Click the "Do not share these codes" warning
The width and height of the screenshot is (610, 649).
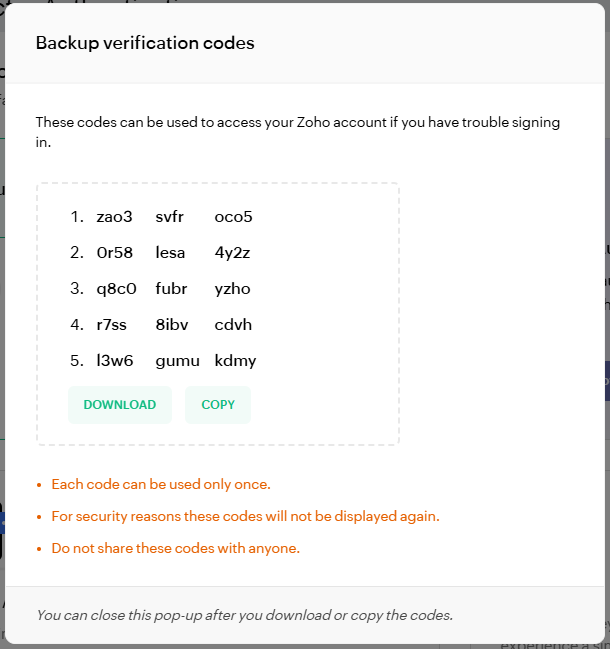[176, 548]
